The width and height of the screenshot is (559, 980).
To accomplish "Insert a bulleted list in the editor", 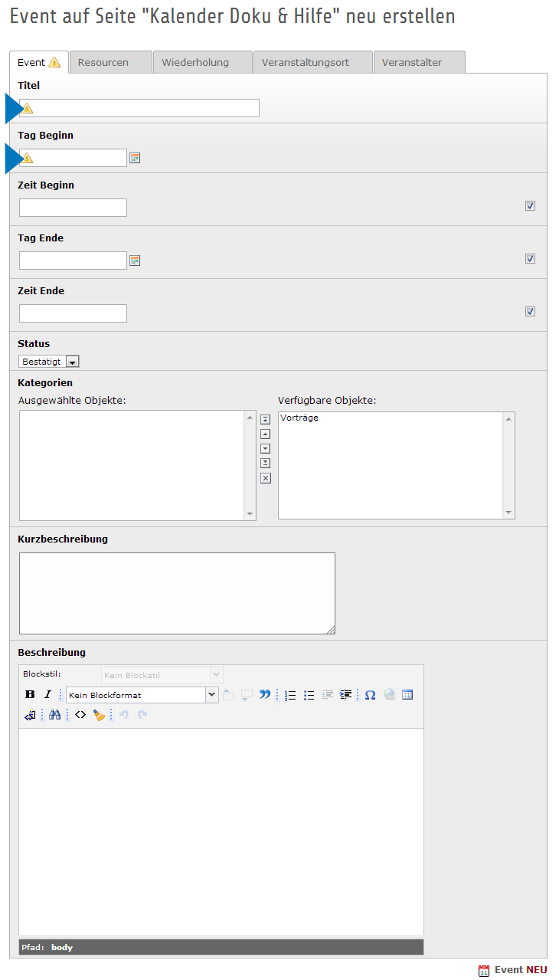I will [309, 695].
